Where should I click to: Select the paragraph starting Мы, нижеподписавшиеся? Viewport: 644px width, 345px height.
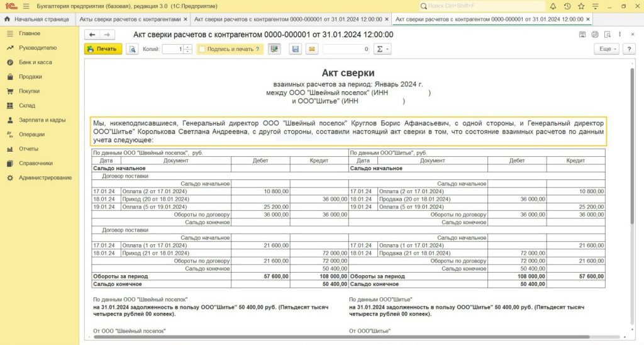point(348,132)
